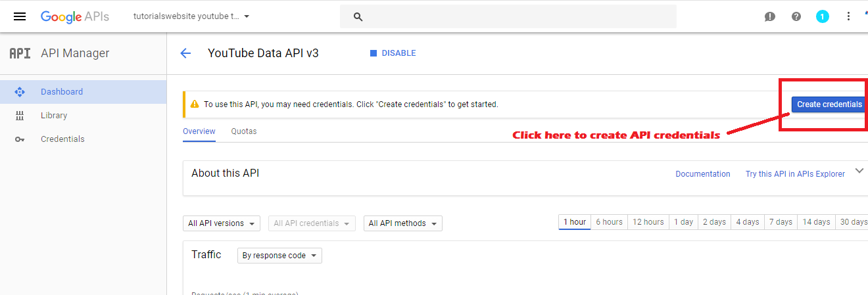Image resolution: width=868 pixels, height=295 pixels.
Task: Click the API Manager heading text
Action: (75, 53)
